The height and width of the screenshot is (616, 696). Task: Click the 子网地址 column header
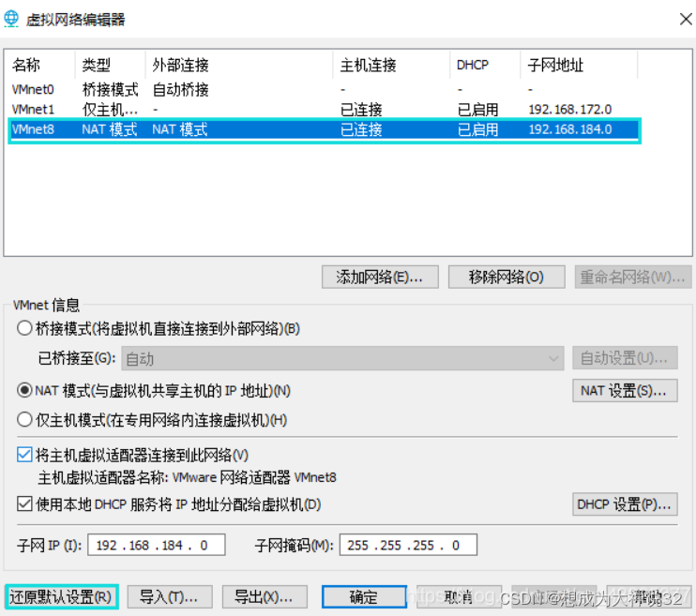pos(579,66)
